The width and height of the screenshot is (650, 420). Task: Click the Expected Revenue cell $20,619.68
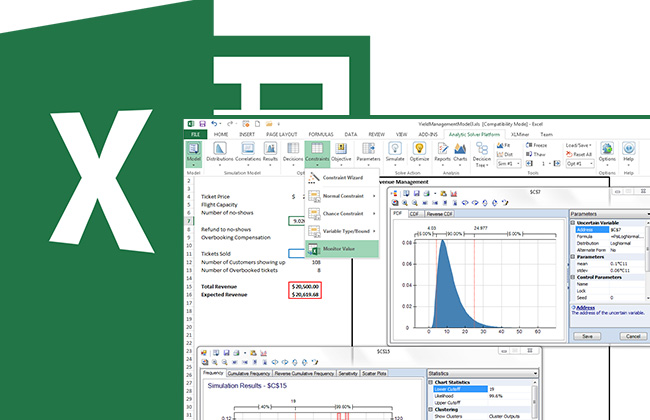[305, 295]
